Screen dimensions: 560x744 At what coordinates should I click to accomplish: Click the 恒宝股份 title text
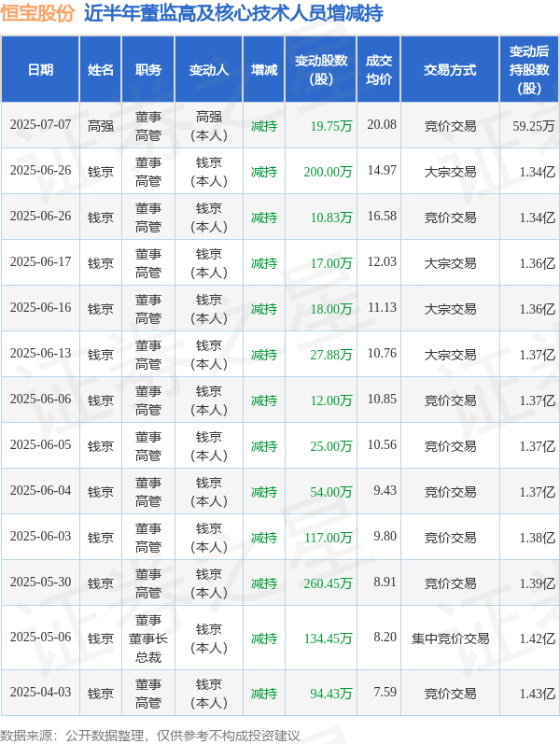pos(37,13)
